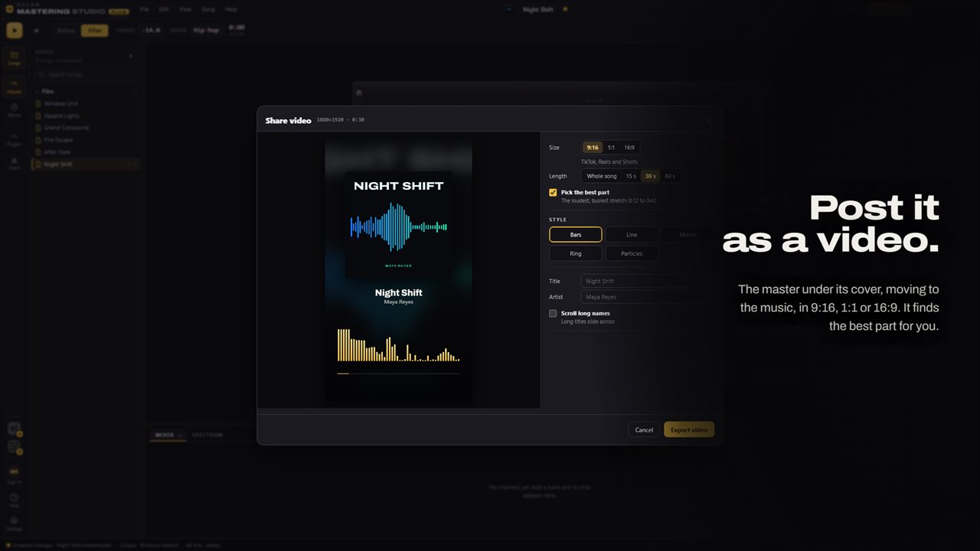The height and width of the screenshot is (551, 980).
Task: Open the Help sidebar icon
Action: [14, 500]
